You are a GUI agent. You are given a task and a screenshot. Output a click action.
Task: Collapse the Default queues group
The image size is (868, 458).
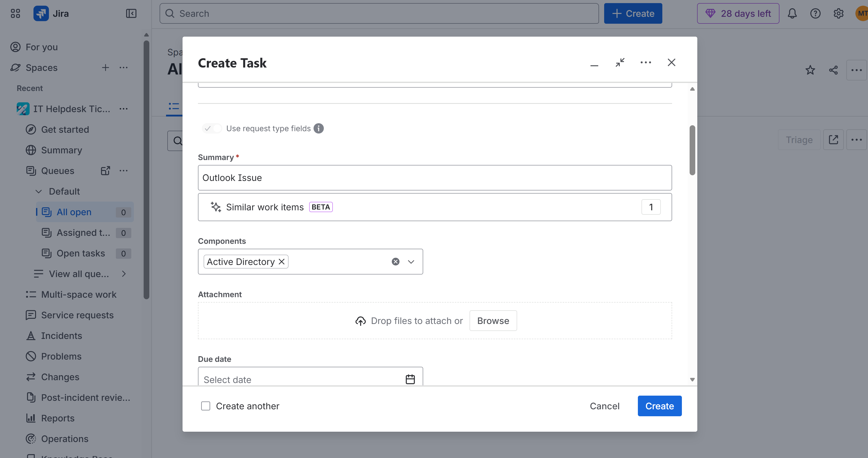tap(39, 191)
